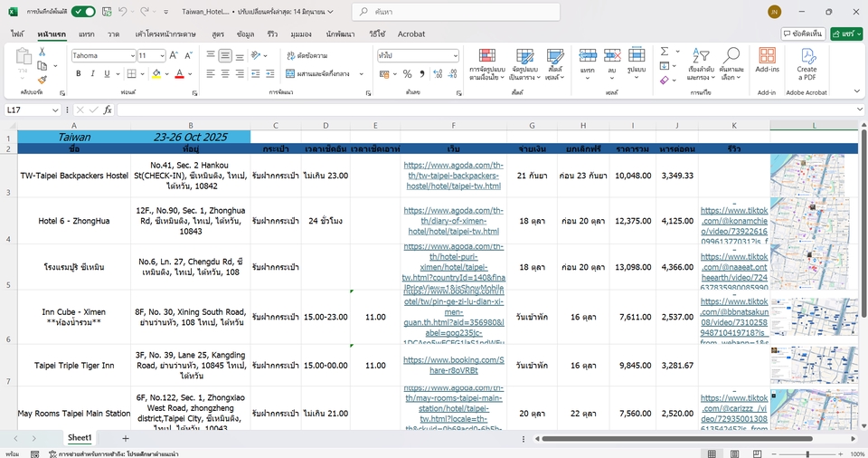868x458 pixels.
Task: Open the Acrobat ribbon tab
Action: [411, 33]
